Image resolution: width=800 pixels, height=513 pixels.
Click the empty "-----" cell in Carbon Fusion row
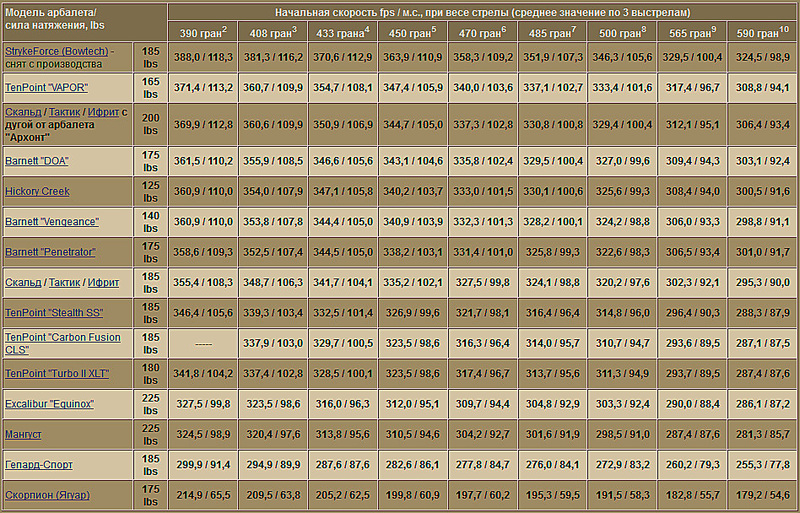click(x=203, y=344)
